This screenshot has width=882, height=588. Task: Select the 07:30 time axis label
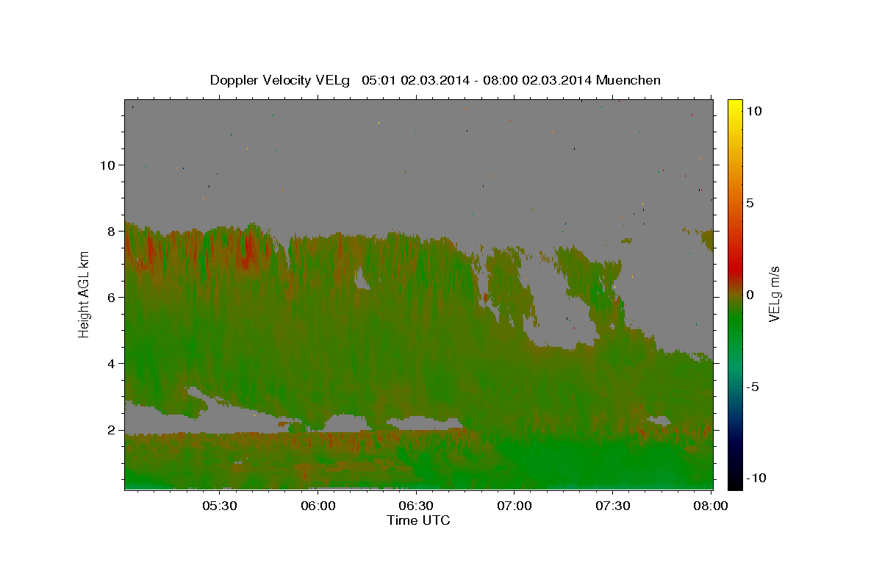[x=613, y=506]
